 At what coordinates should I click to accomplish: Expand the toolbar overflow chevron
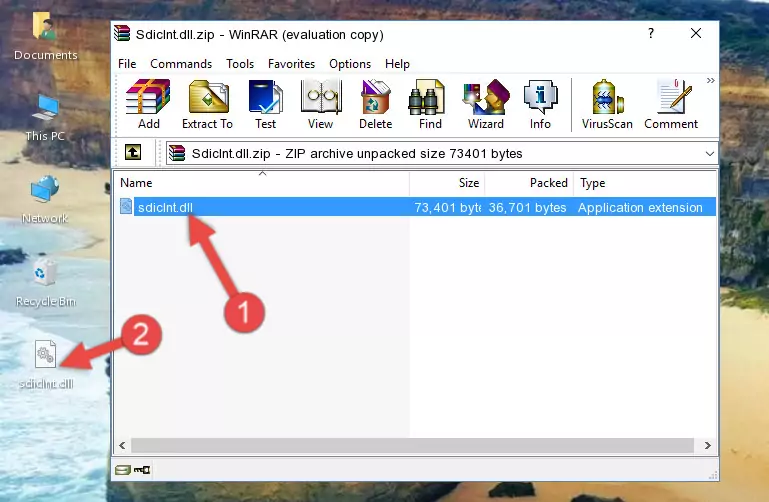(x=711, y=81)
